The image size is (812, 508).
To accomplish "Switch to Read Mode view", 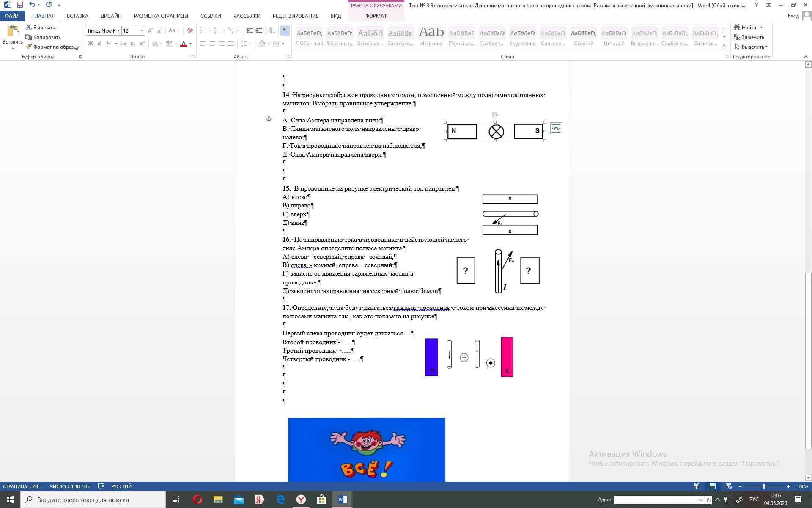I will click(x=696, y=486).
